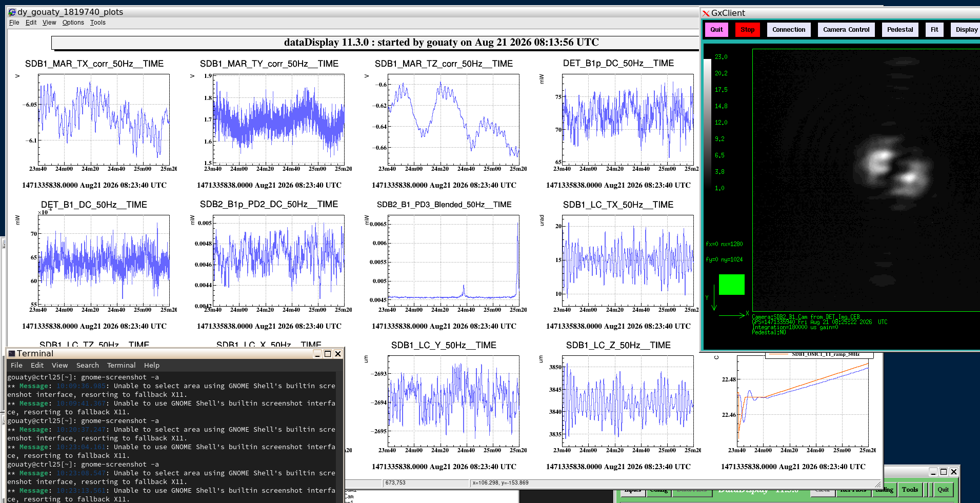Viewport: 980px width, 503px height.
Task: Click the SDB1_LC_Y_50Hz plot
Action: 453,400
